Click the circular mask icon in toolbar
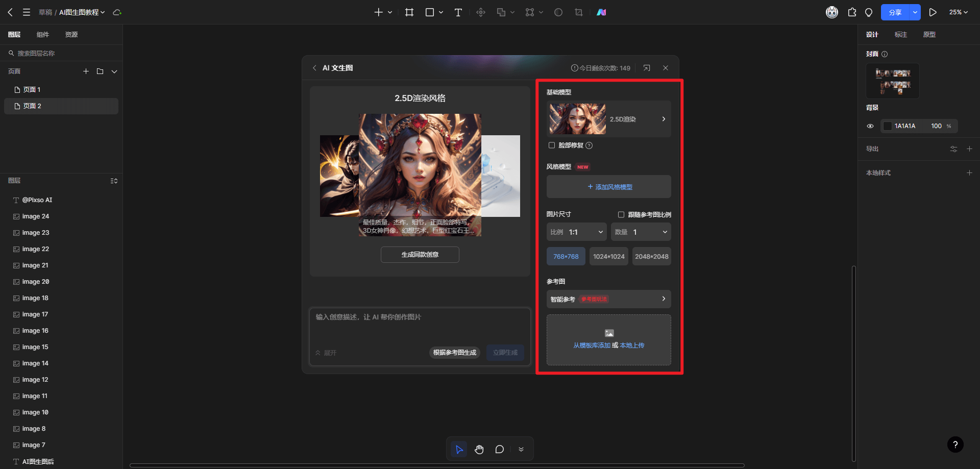This screenshot has height=469, width=980. pyautogui.click(x=558, y=12)
